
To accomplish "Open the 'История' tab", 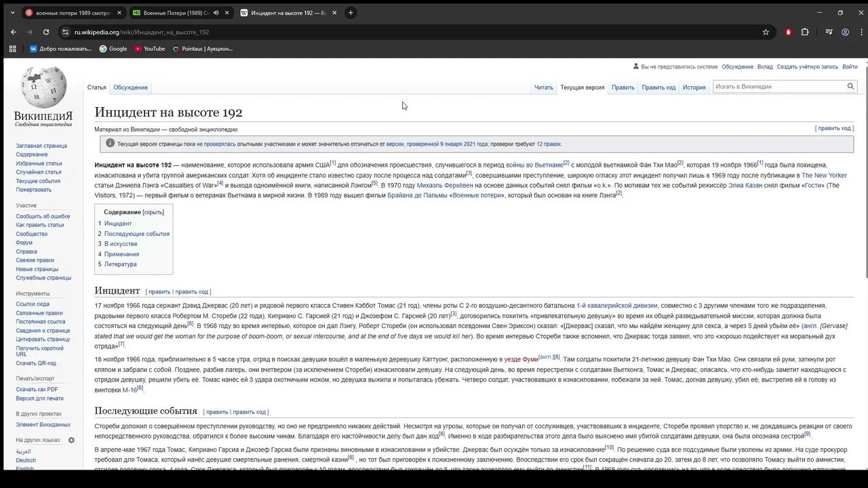I will [x=694, y=87].
